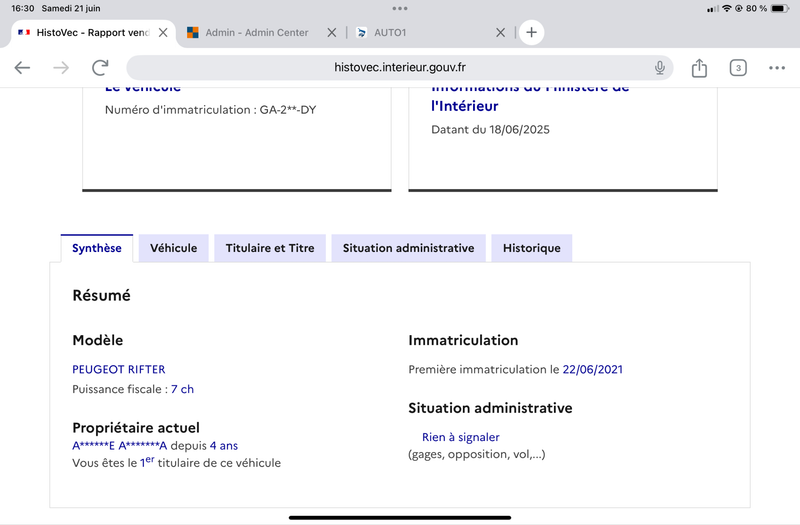This screenshot has width=800, height=525.
Task: Tap the Wi-Fi status icon
Action: pos(727,8)
